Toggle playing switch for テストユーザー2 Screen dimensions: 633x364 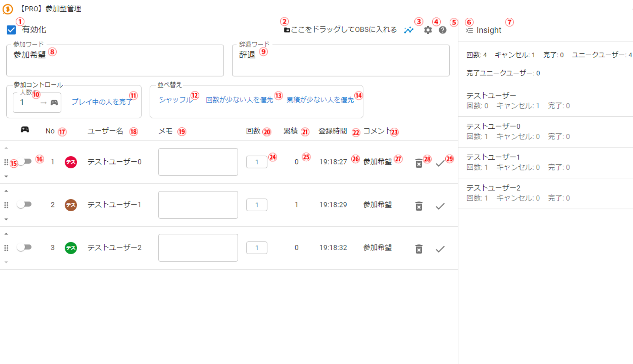click(25, 247)
